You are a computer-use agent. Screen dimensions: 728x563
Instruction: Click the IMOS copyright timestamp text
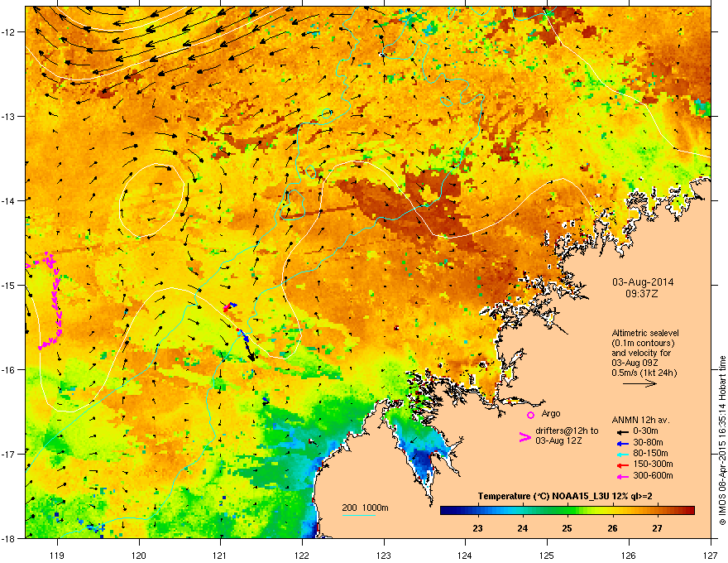click(x=722, y=440)
